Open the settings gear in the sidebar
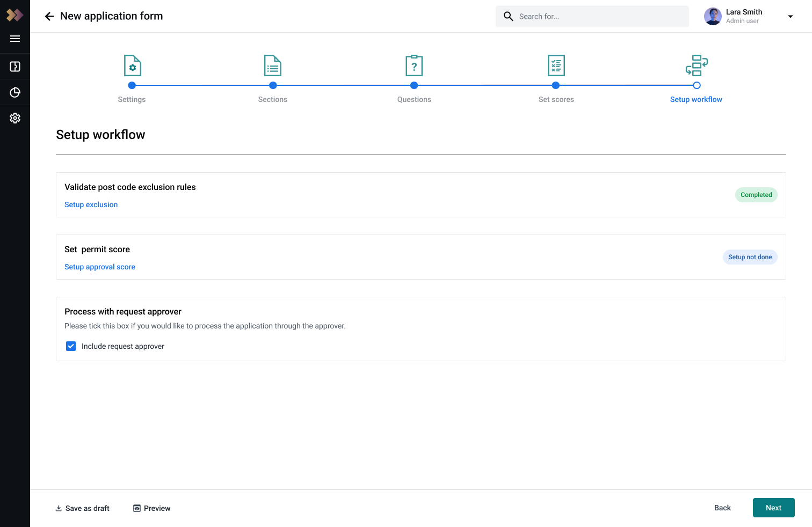This screenshot has width=812, height=527. [15, 118]
